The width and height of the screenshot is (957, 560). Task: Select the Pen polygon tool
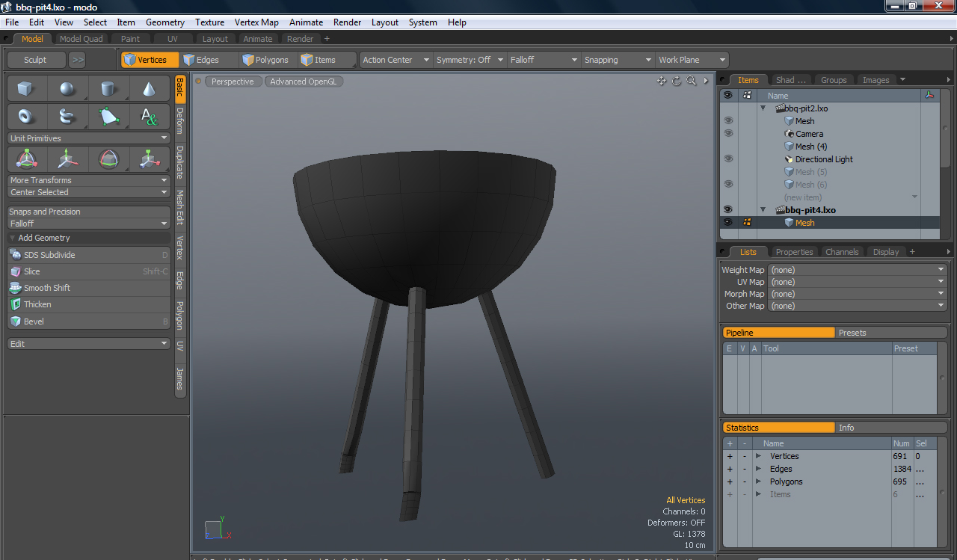click(109, 117)
